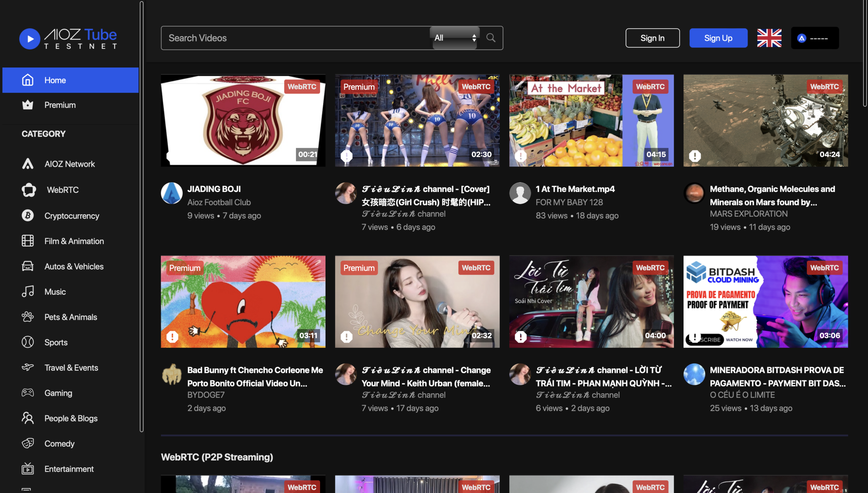Scroll down to WebRTC P2P Streaming section
Screen dimensions: 868x493
[x=216, y=457]
